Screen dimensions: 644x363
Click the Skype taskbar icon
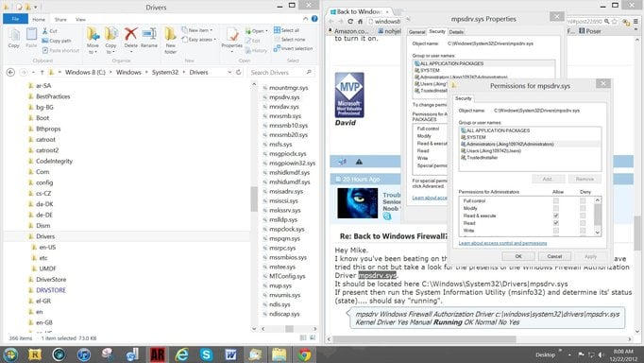[x=206, y=354]
